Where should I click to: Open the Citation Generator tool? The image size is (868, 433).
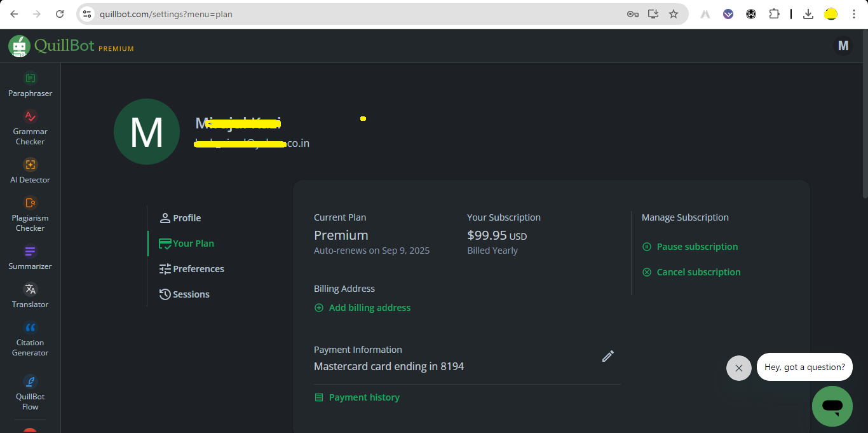[x=30, y=338]
